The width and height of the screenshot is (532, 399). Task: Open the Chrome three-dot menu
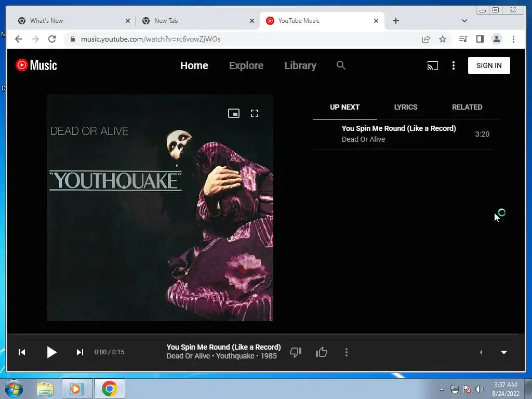point(513,39)
